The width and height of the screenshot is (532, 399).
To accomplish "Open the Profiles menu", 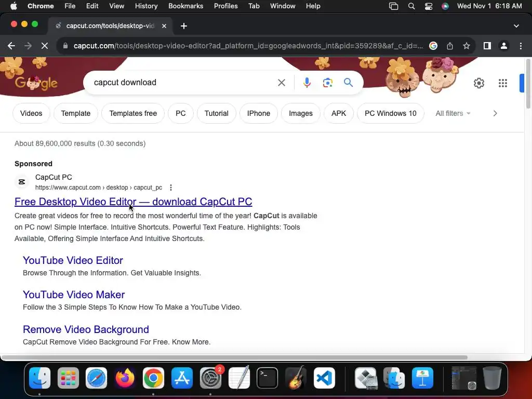I will click(225, 6).
